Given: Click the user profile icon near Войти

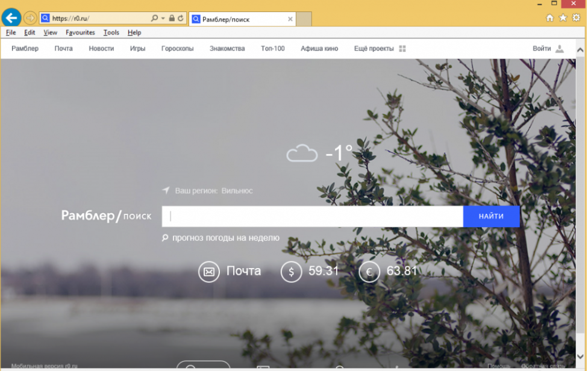Looking at the screenshot, I should [x=560, y=49].
